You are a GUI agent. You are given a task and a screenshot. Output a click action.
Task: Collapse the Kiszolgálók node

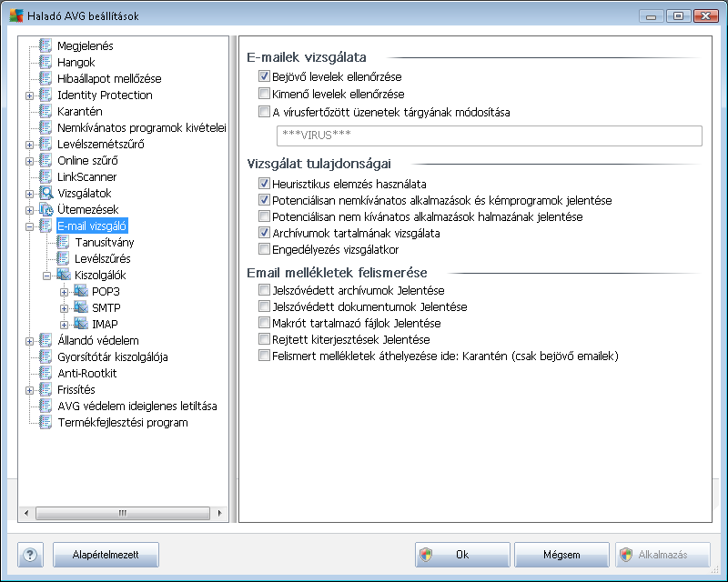click(46, 276)
